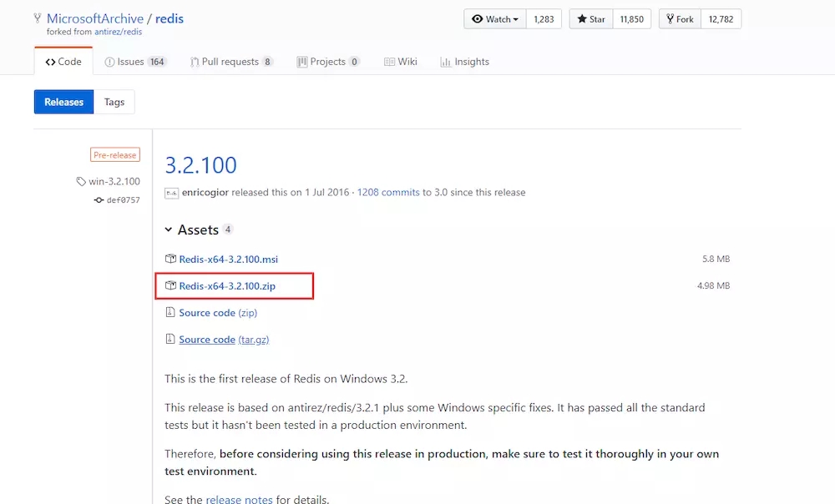This screenshot has height=504, width=835.
Task: Click the commit icon beside def0757
Action: click(99, 200)
